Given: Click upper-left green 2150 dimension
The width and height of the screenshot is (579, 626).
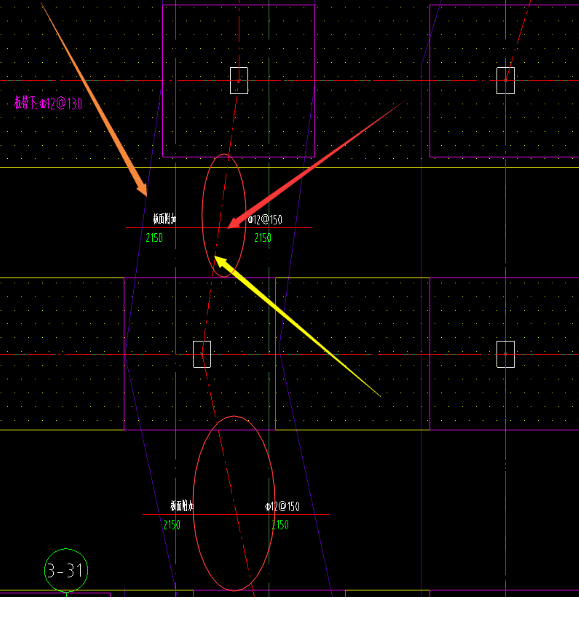Looking at the screenshot, I should click(x=154, y=238).
